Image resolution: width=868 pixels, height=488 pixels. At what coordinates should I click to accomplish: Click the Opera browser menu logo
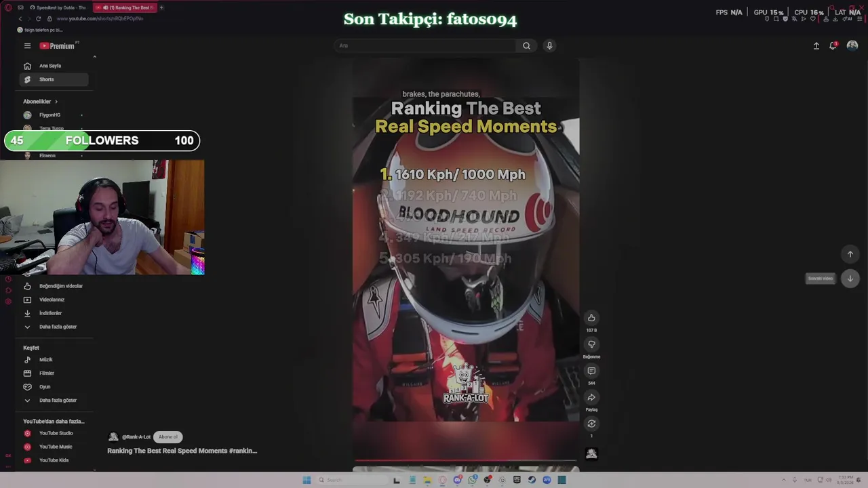(8, 7)
